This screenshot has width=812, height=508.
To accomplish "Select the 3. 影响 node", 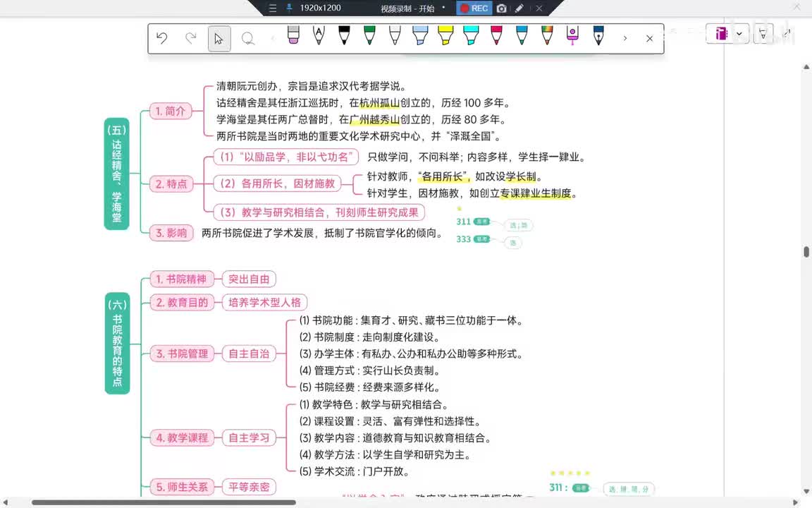I will click(171, 234).
